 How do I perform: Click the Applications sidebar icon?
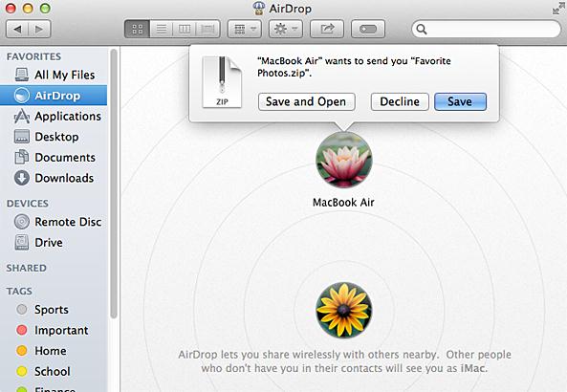pos(22,116)
